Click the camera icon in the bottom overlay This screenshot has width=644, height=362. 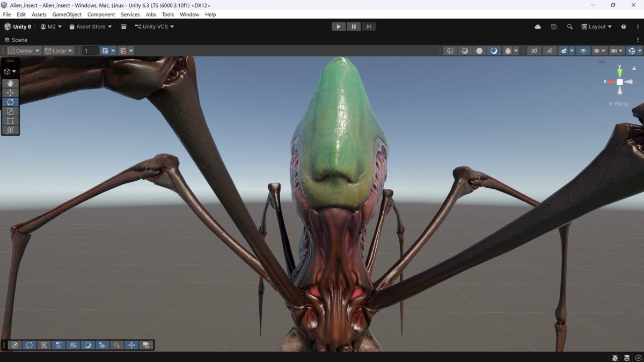pos(145,345)
